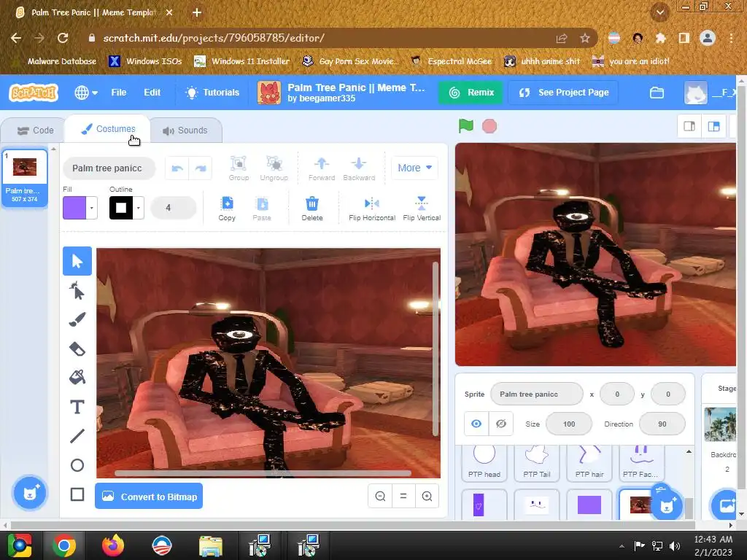Move layer Forward
The height and width of the screenshot is (560, 747).
[x=322, y=168]
